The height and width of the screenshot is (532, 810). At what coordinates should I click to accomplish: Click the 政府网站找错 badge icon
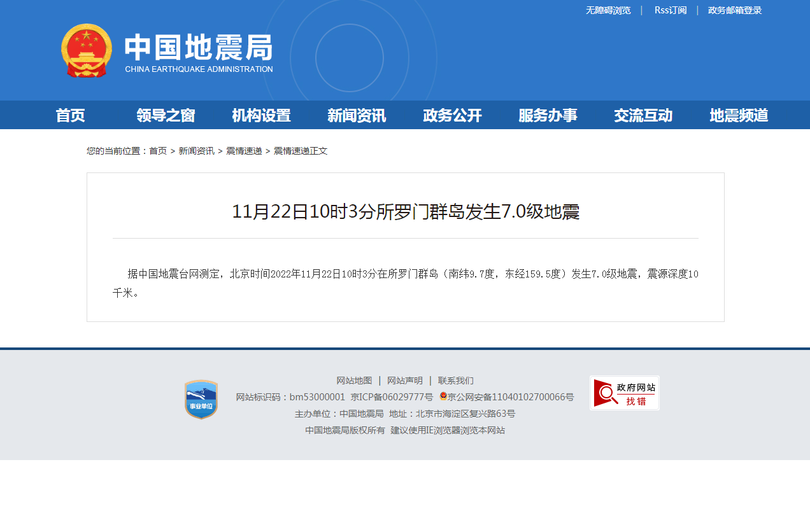pyautogui.click(x=624, y=393)
